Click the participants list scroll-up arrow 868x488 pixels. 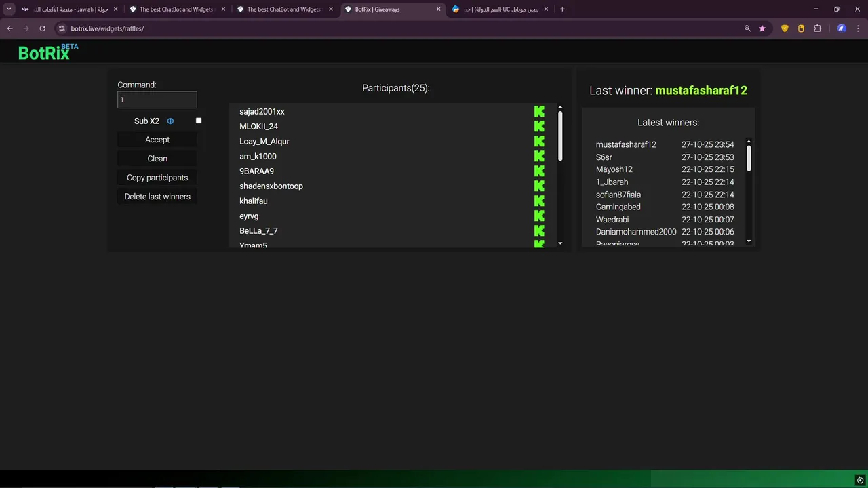[x=560, y=107]
